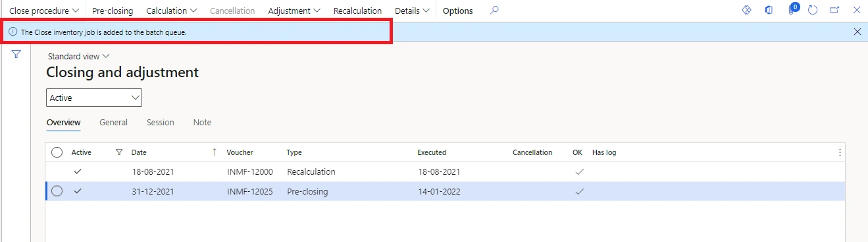The image size is (868, 242).
Task: Click the Recalculation type cell
Action: (311, 171)
